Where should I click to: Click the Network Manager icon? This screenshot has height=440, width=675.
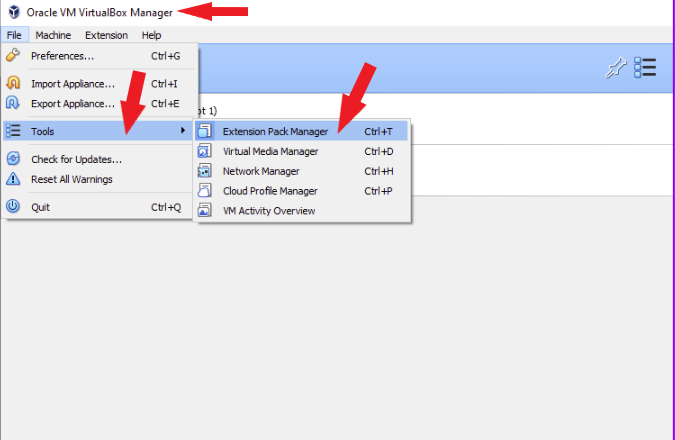(204, 170)
